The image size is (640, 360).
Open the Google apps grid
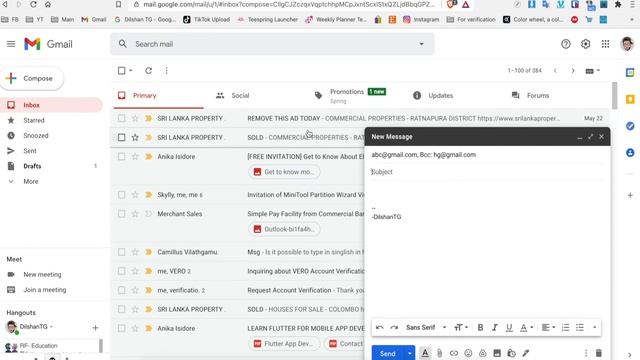(605, 44)
